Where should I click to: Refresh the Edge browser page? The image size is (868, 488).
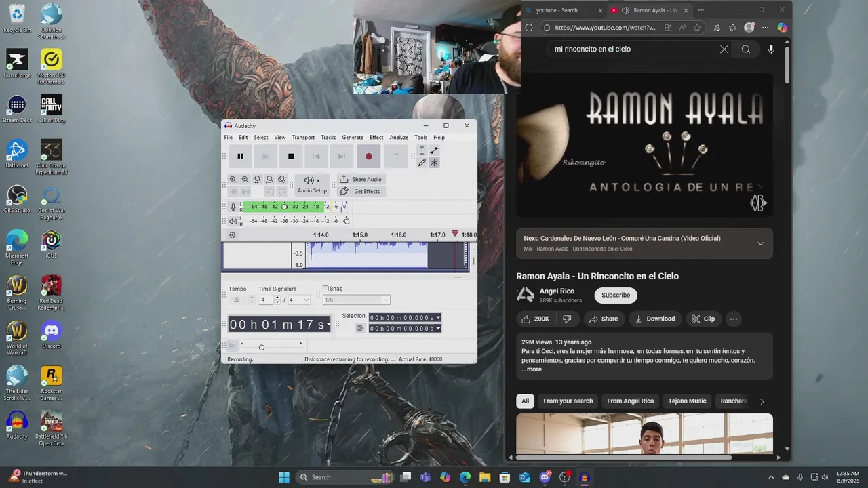[x=529, y=28]
